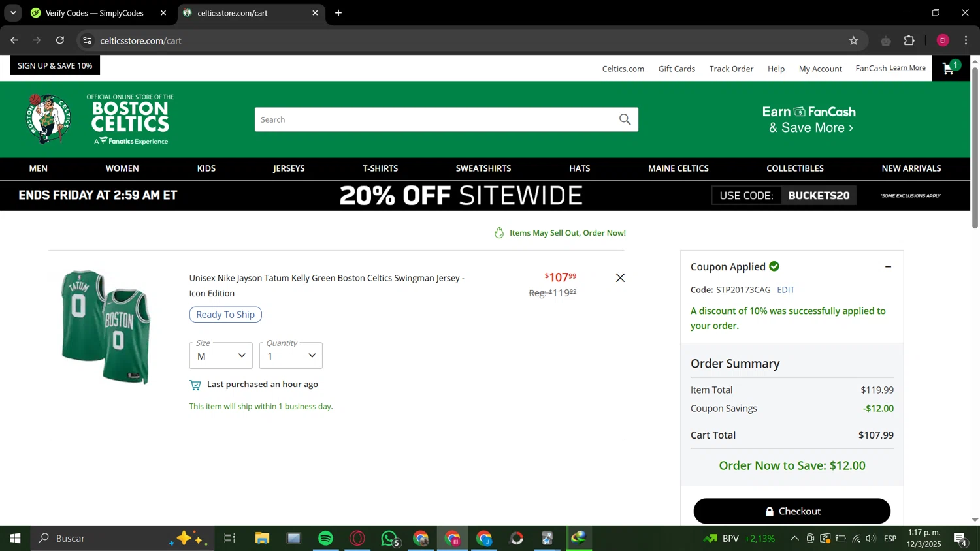Click the 20% OFF SITEWIDE banner
The image size is (980, 551).
pyautogui.click(x=461, y=195)
